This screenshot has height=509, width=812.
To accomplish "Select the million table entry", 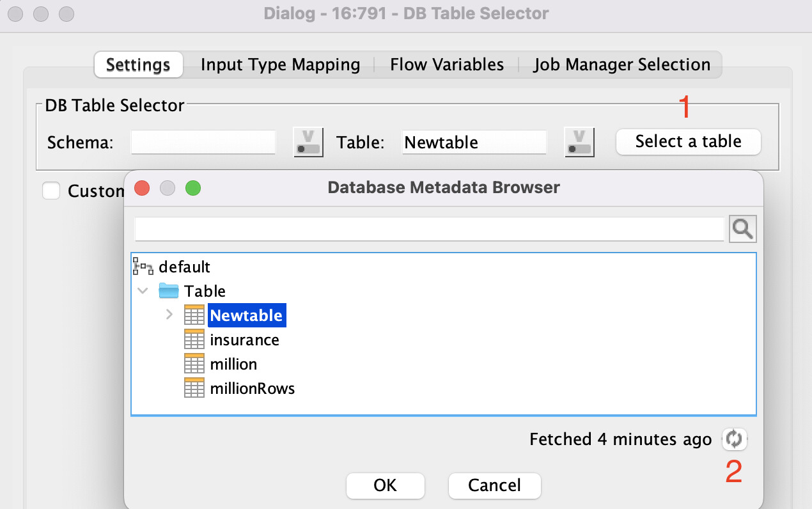I will tap(233, 364).
